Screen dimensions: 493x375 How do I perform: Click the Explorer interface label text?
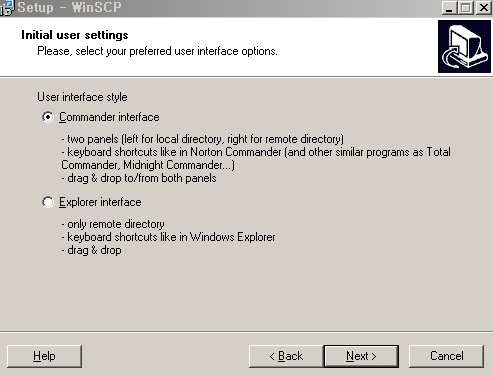[x=100, y=202]
